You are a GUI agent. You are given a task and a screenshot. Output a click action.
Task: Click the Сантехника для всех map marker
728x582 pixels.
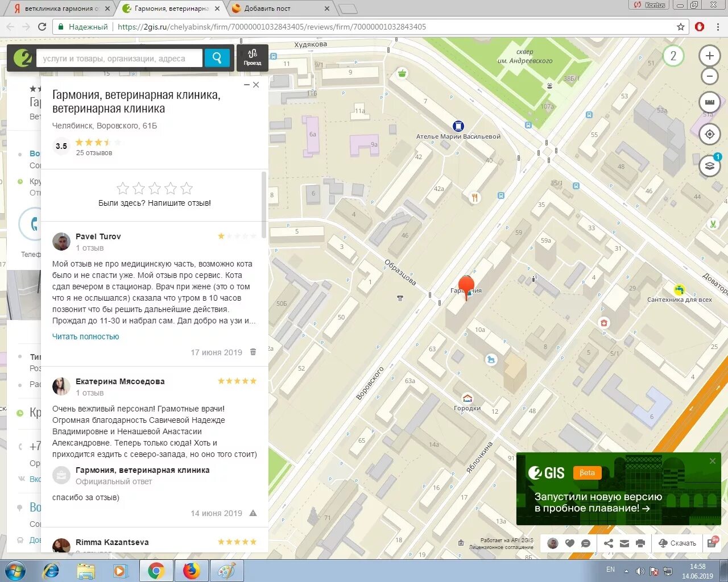coord(679,290)
